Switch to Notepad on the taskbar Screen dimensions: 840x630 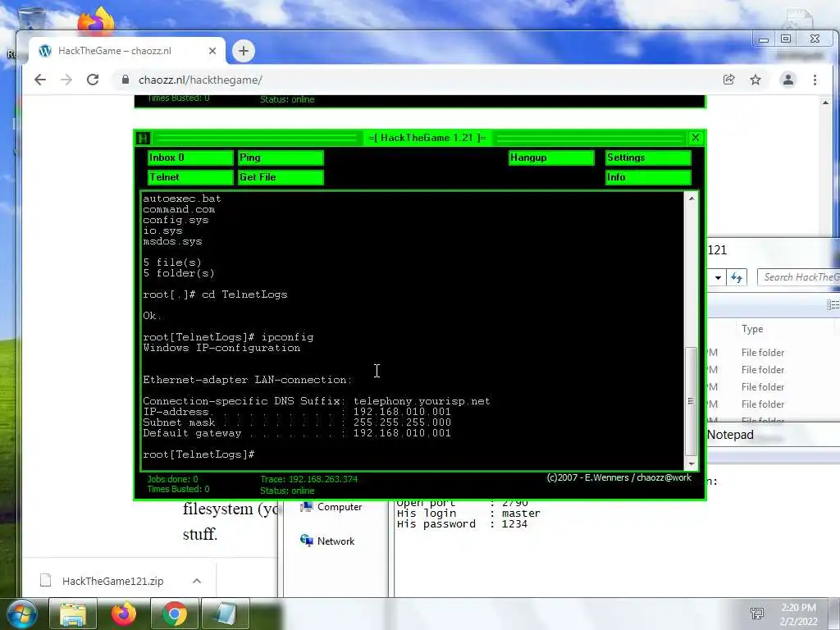point(225,614)
